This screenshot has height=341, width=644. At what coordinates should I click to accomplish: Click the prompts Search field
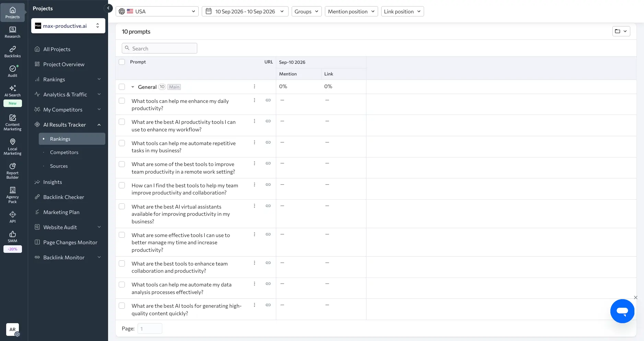coord(160,48)
